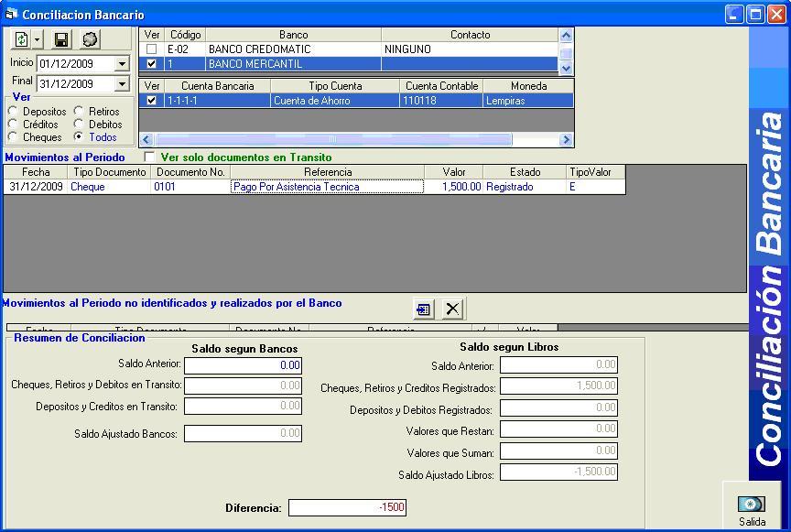Screen dimensions: 791x532
Task: Select the BANCO CREDOMATIC row
Action: point(349,49)
